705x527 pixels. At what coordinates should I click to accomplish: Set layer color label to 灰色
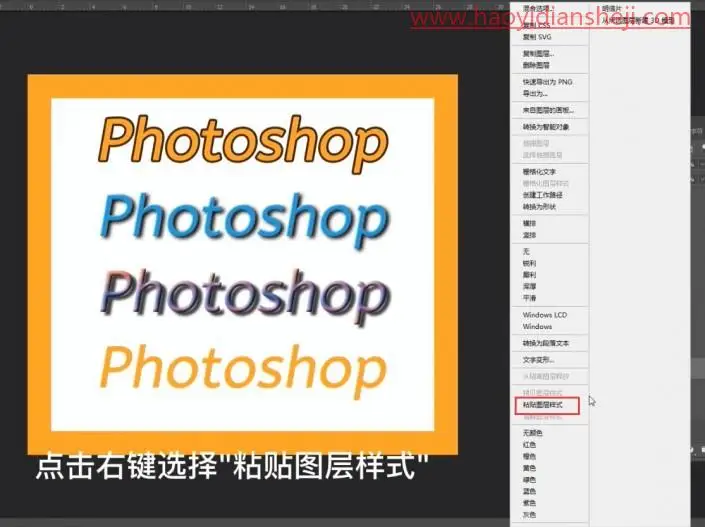529,515
